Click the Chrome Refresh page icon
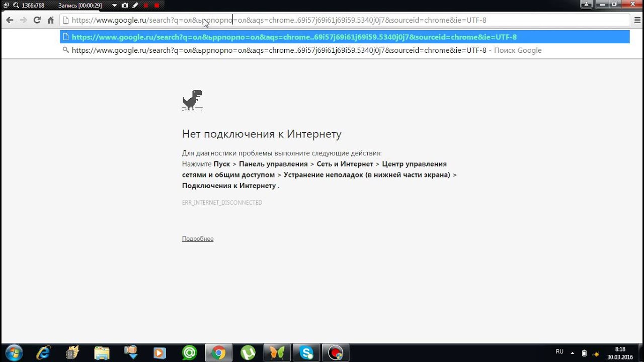Screen dimensions: 644x362 [x=36, y=20]
